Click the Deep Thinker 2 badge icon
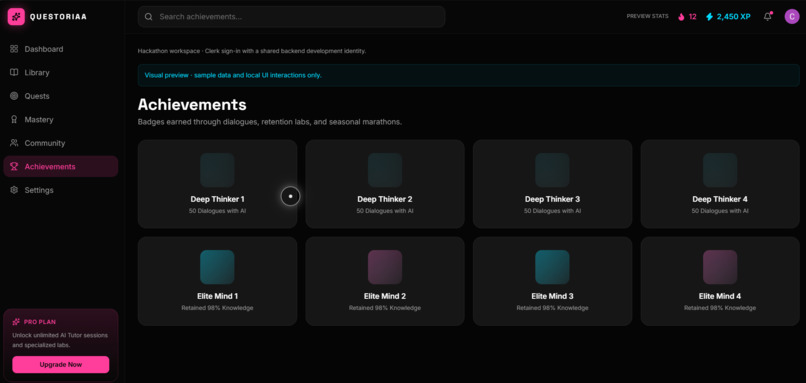The image size is (806, 383). point(385,170)
